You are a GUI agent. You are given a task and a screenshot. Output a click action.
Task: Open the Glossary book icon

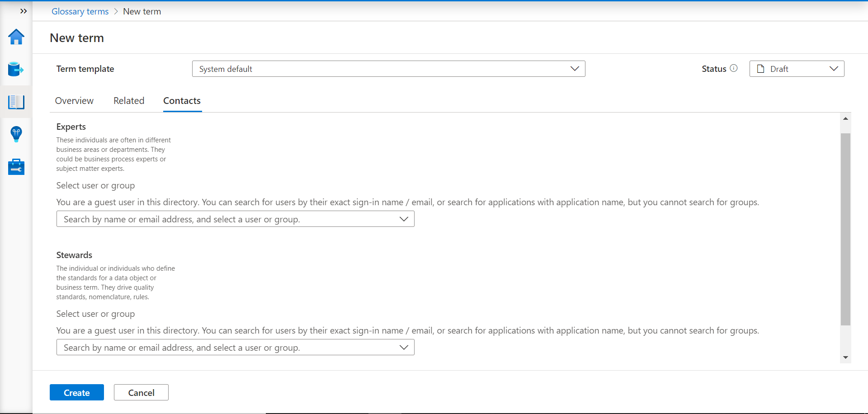click(x=16, y=102)
